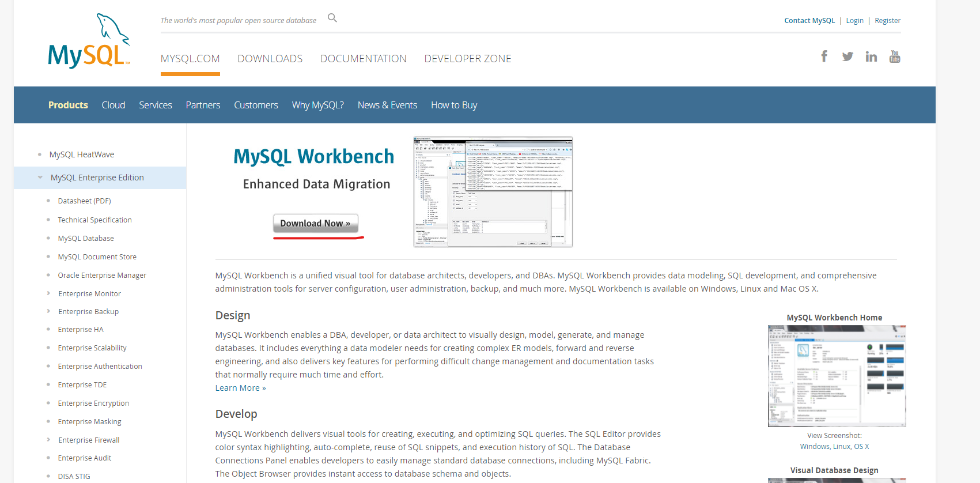View the Linux screenshot link
Viewport: 980px width, 483px height.
[842, 447]
